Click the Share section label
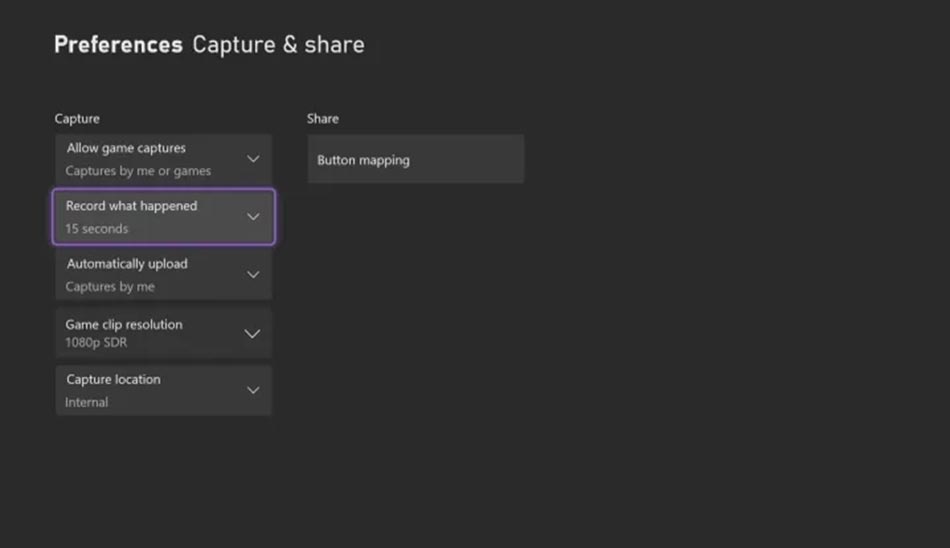This screenshot has height=548, width=950. (323, 118)
